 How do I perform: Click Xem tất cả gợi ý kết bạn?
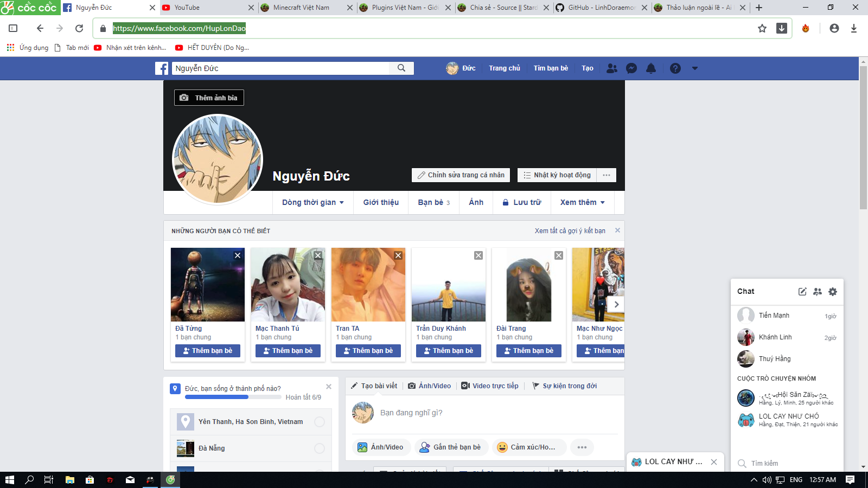click(570, 231)
